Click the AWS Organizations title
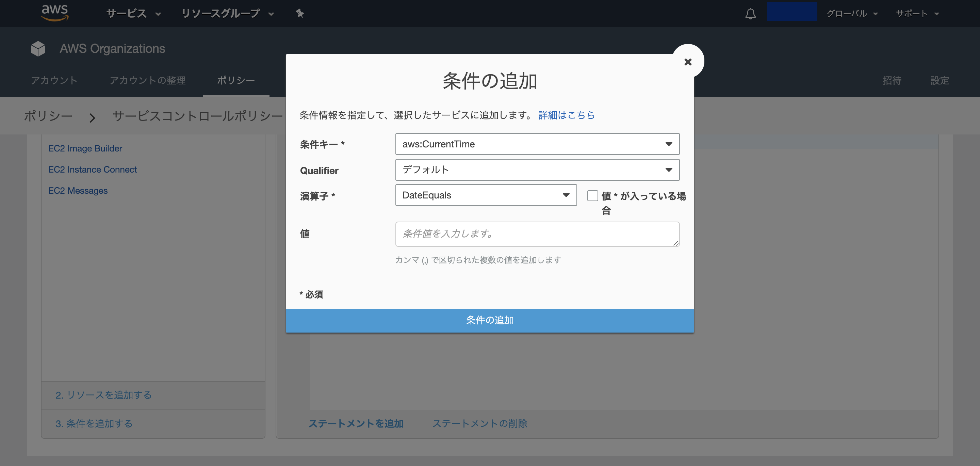This screenshot has width=980, height=466. [x=112, y=49]
